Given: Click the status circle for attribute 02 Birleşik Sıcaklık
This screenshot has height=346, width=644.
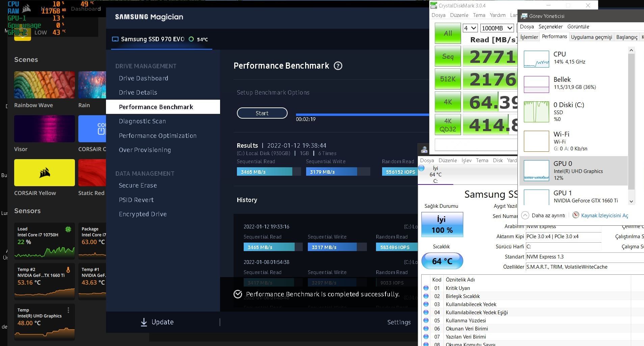Looking at the screenshot, I should pos(426,296).
